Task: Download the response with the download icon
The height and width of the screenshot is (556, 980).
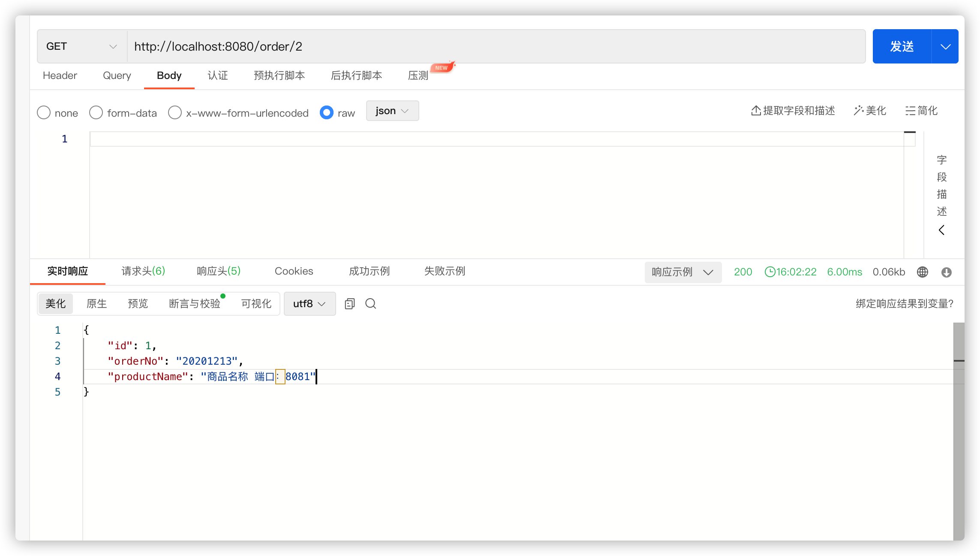Action: (946, 272)
